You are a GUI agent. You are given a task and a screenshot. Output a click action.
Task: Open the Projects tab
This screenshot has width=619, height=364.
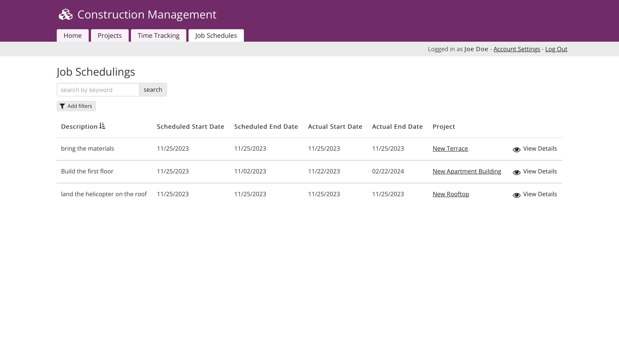click(110, 35)
